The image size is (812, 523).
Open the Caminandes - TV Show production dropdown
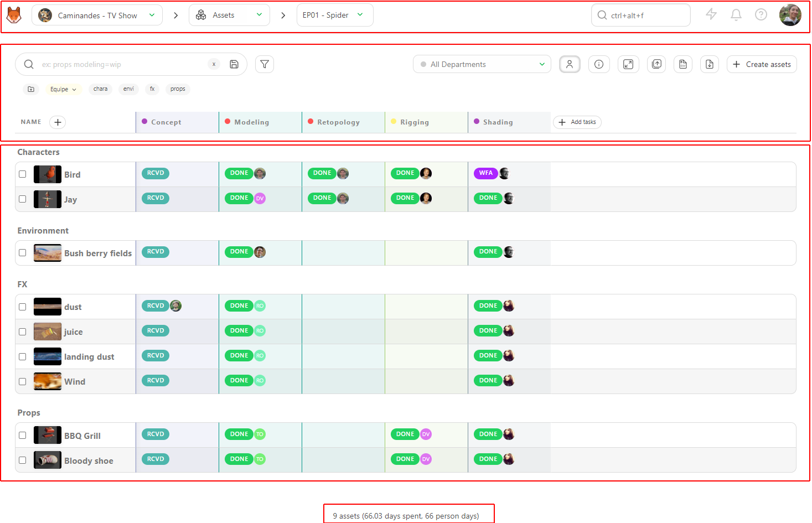point(97,15)
